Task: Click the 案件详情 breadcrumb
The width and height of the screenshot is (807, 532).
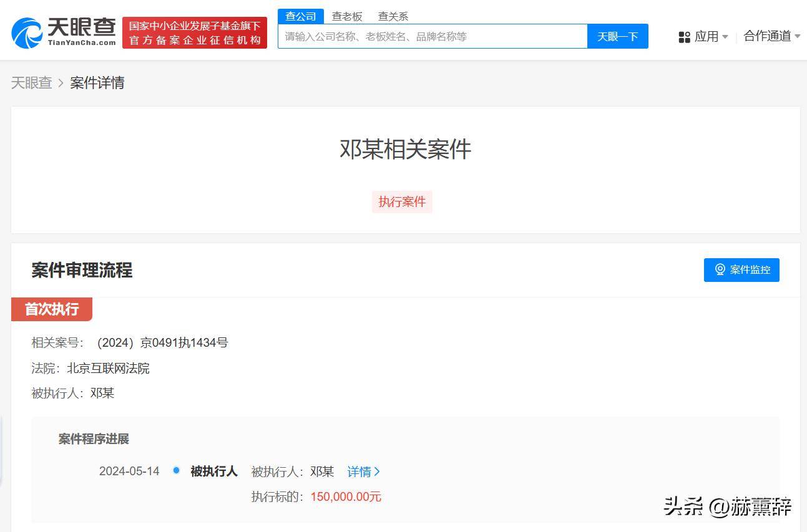Action: click(x=97, y=82)
